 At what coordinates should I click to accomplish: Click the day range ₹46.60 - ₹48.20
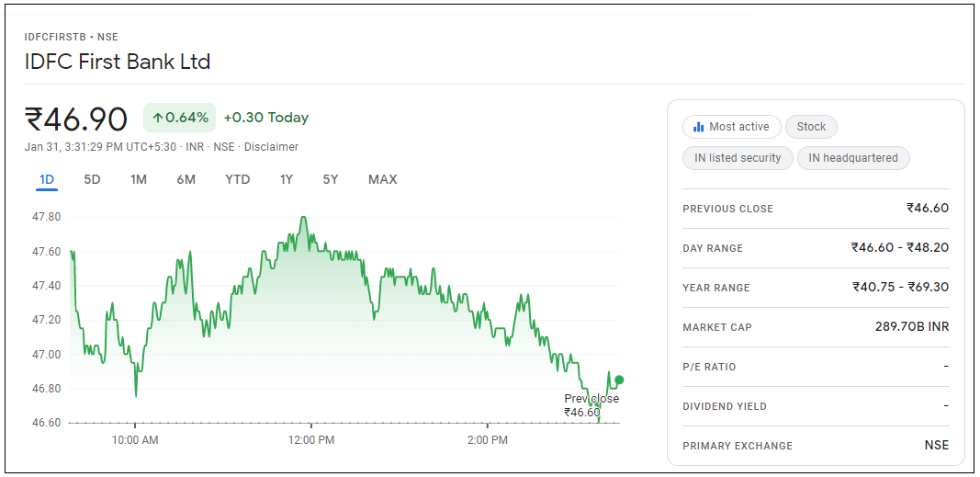(900, 247)
